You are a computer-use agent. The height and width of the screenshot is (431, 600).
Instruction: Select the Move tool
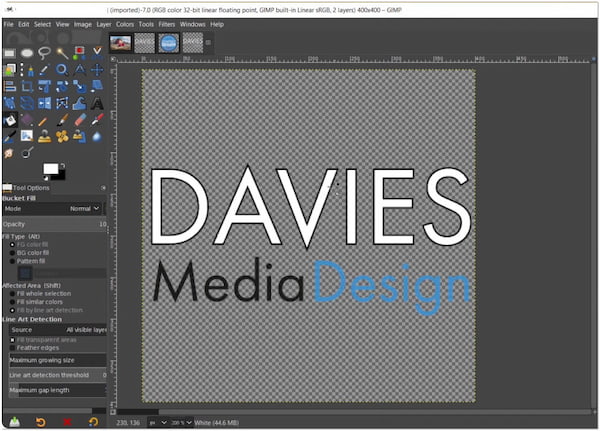[x=97, y=70]
